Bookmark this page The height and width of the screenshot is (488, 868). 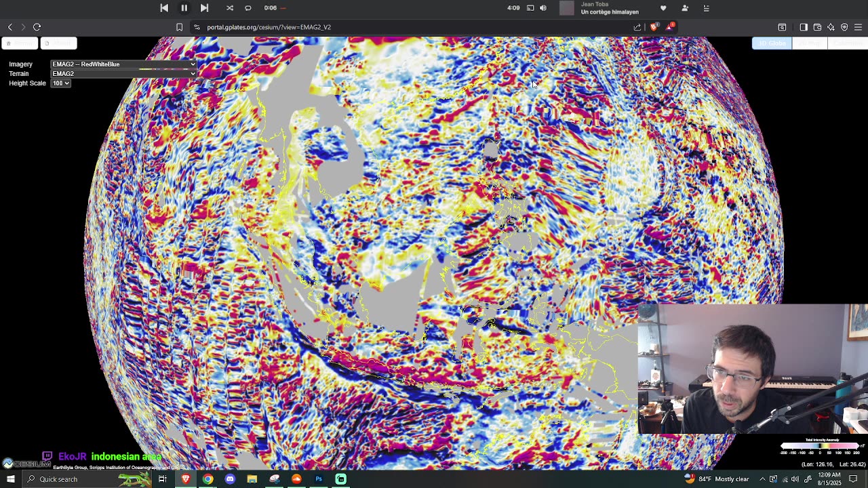[179, 27]
